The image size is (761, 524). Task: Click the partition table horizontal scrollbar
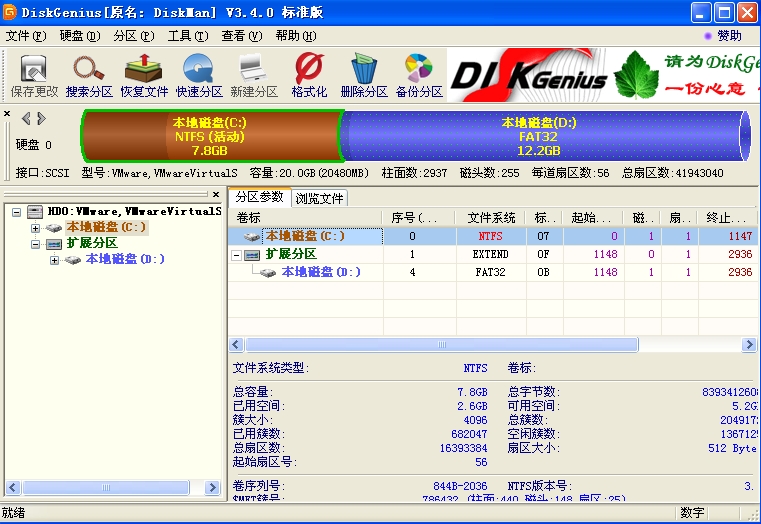440,344
